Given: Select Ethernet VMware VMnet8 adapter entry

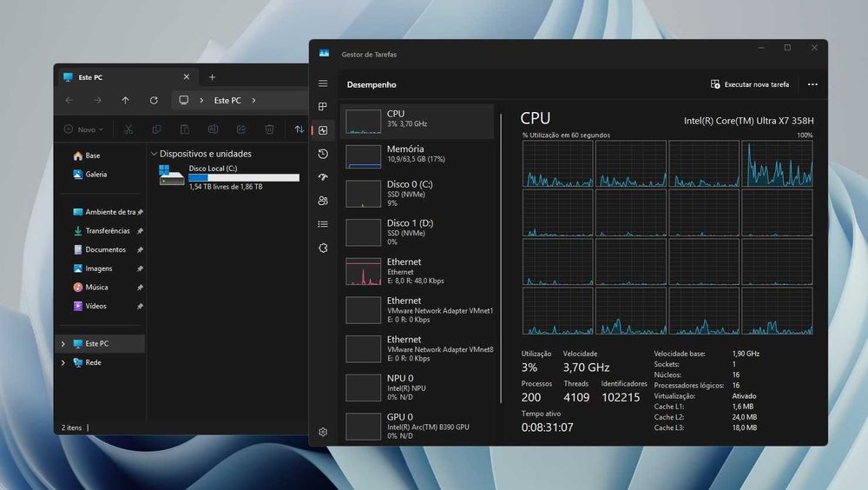Looking at the screenshot, I should point(417,348).
